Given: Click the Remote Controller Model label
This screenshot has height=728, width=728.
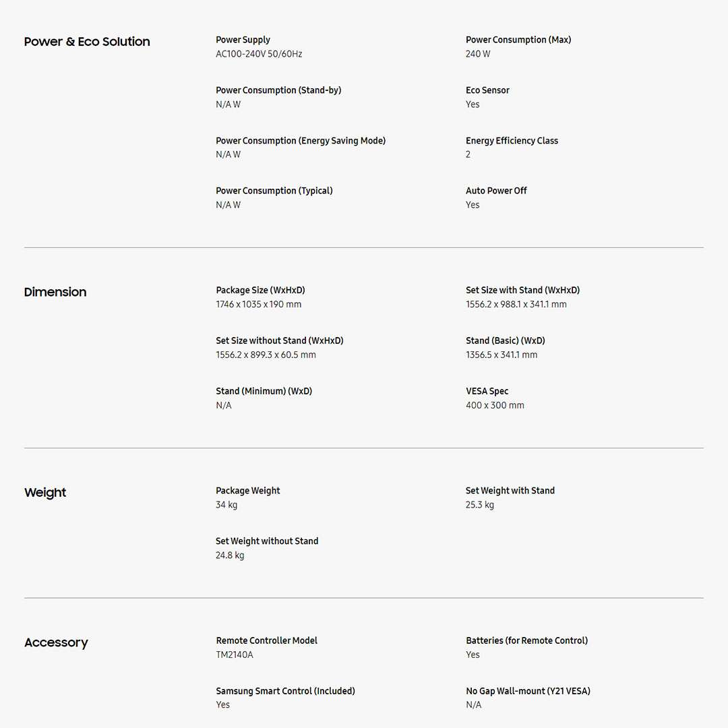Looking at the screenshot, I should (x=266, y=641).
